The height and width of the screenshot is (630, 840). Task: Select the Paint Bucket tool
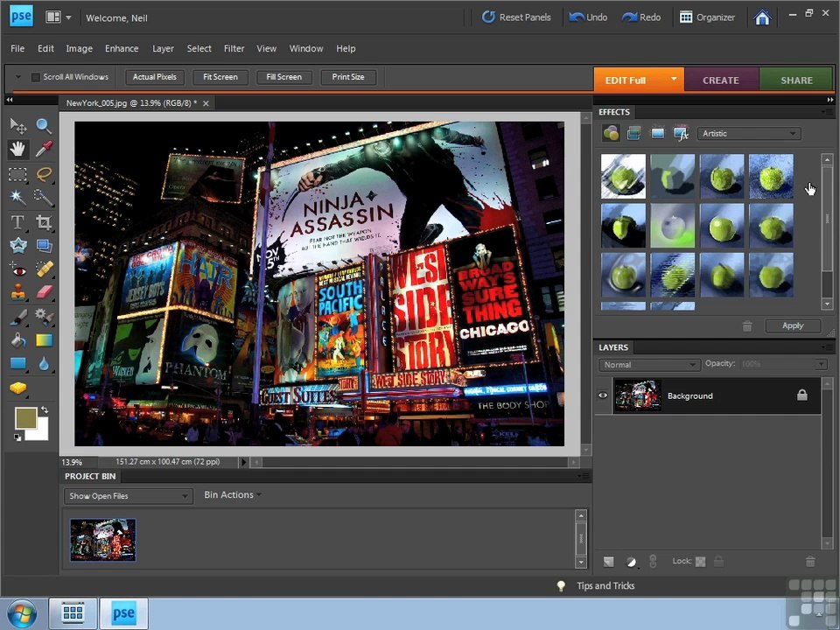coord(17,340)
